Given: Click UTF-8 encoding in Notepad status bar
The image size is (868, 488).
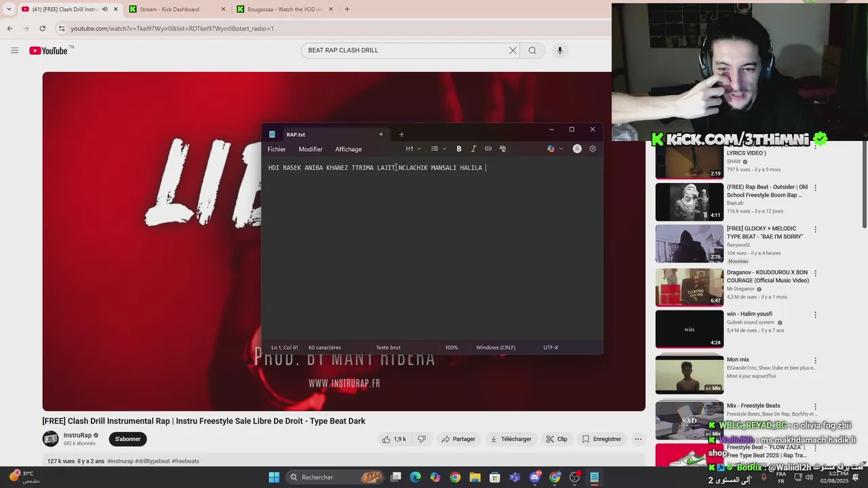Looking at the screenshot, I should pos(551,348).
